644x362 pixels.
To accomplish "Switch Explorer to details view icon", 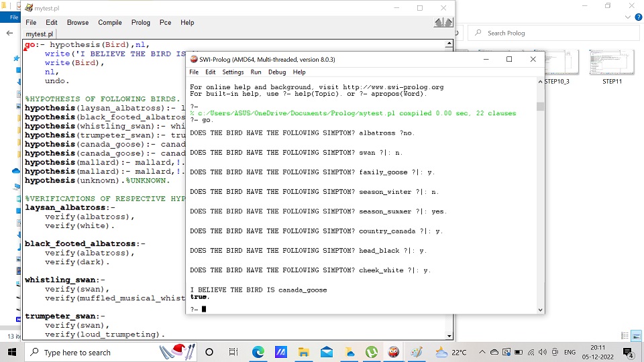I will point(625,336).
